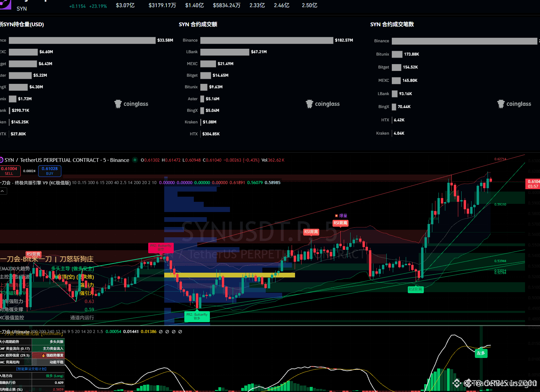Screen dimensions: 540x392
Task: Click the red PRZ: Butterfly chart label
Action: (x=161, y=247)
